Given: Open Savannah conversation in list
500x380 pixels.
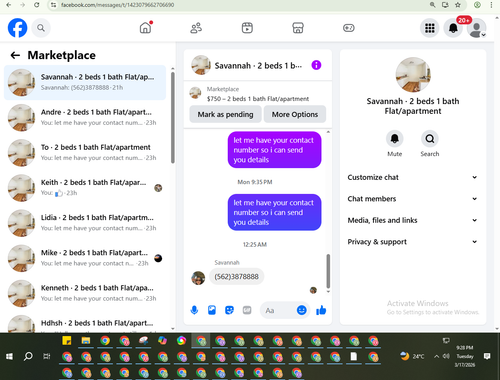Looking at the screenshot, I should pyautogui.click(x=85, y=82).
